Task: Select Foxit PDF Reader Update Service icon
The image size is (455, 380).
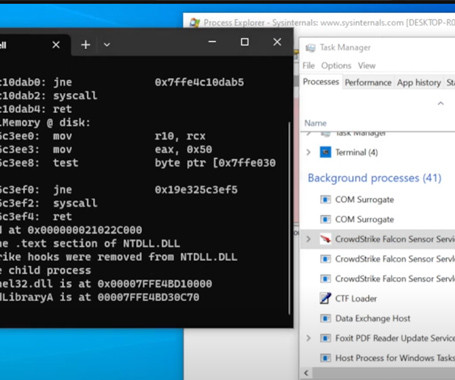Action: click(325, 338)
